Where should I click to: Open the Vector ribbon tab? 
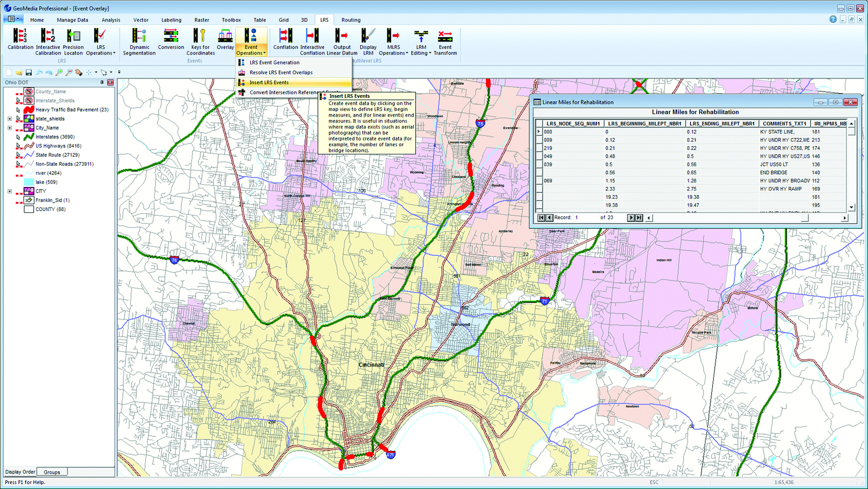click(141, 20)
